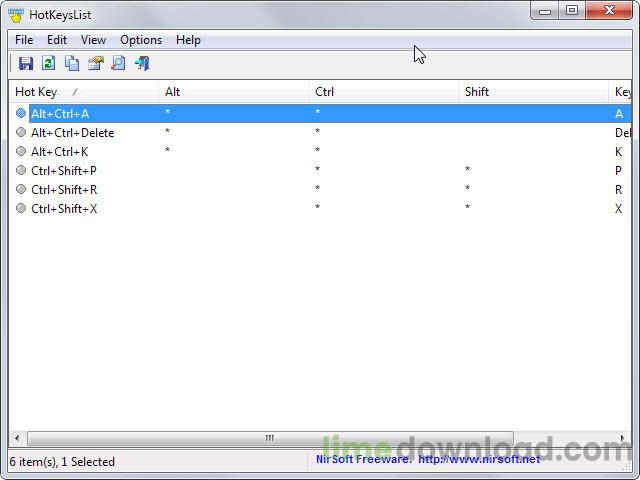Click the circle icon beside Alt+Ctrl+Delete
Viewport: 640px width, 480px height.
21,132
